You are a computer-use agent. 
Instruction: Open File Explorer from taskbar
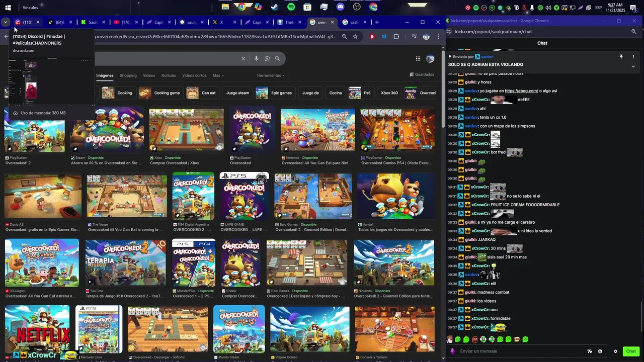(x=225, y=7)
